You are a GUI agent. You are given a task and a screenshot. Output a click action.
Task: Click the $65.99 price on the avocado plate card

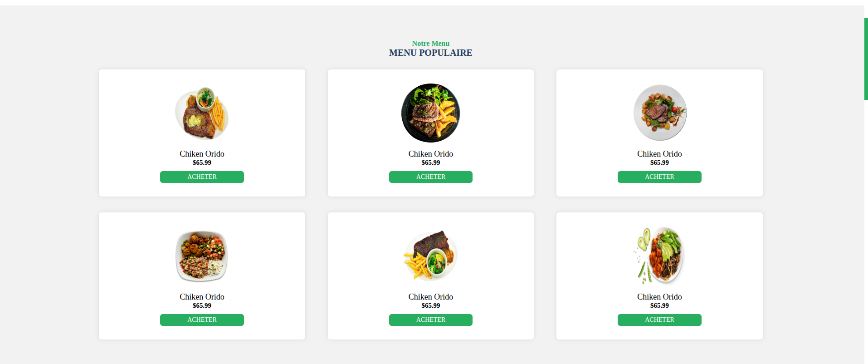pyautogui.click(x=659, y=305)
